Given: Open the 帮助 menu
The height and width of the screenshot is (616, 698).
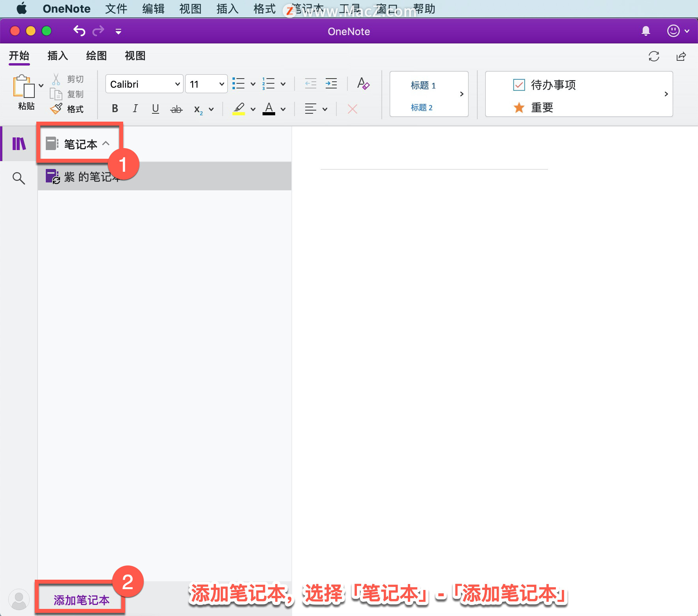Looking at the screenshot, I should pos(424,9).
